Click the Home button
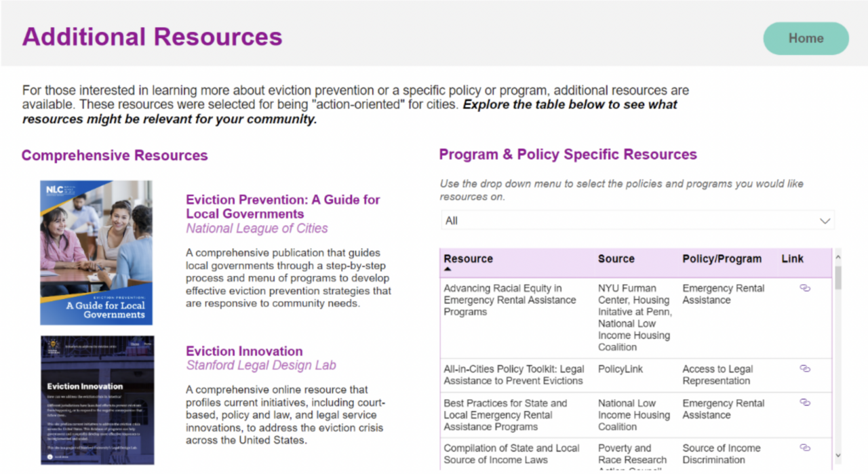This screenshot has width=868, height=474. coord(806,39)
